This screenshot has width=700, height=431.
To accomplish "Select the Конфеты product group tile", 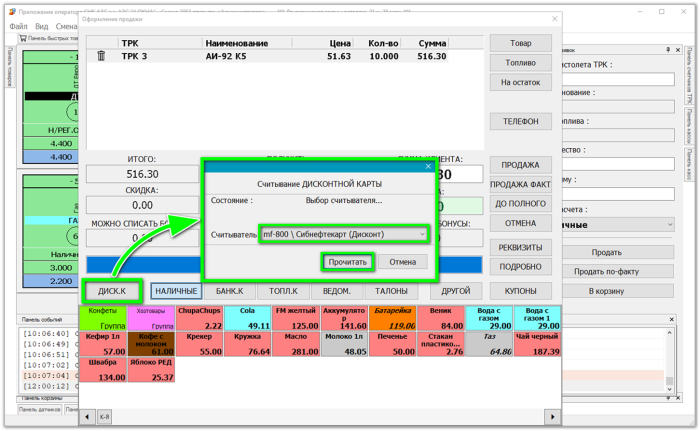I will [103, 318].
